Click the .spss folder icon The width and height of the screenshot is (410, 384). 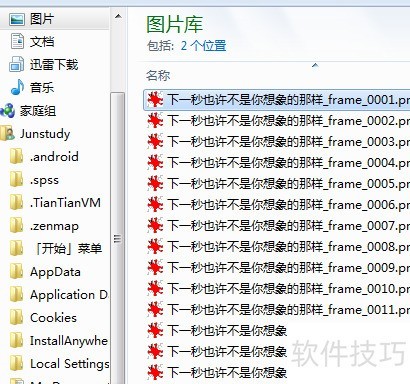[x=17, y=180]
